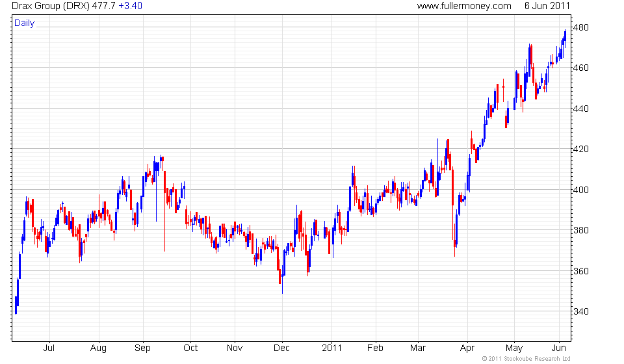Click the 400 price axis label
Image resolution: width=624 pixels, height=364 pixels.
(580, 190)
